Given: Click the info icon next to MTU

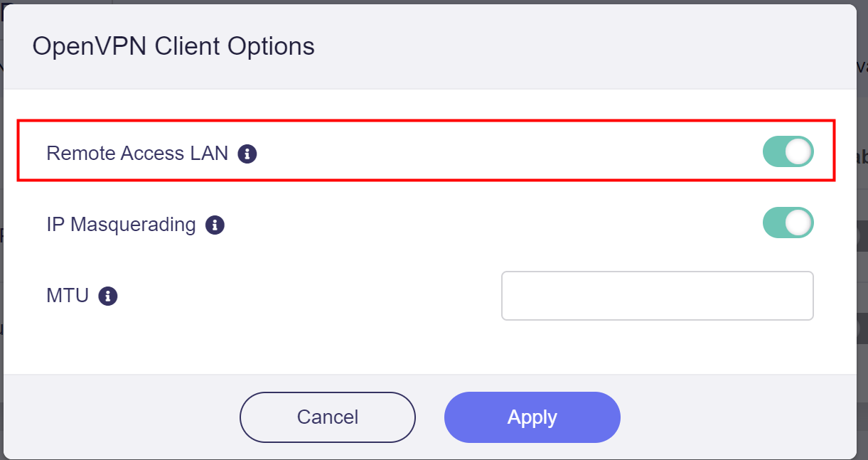Looking at the screenshot, I should click(x=108, y=296).
